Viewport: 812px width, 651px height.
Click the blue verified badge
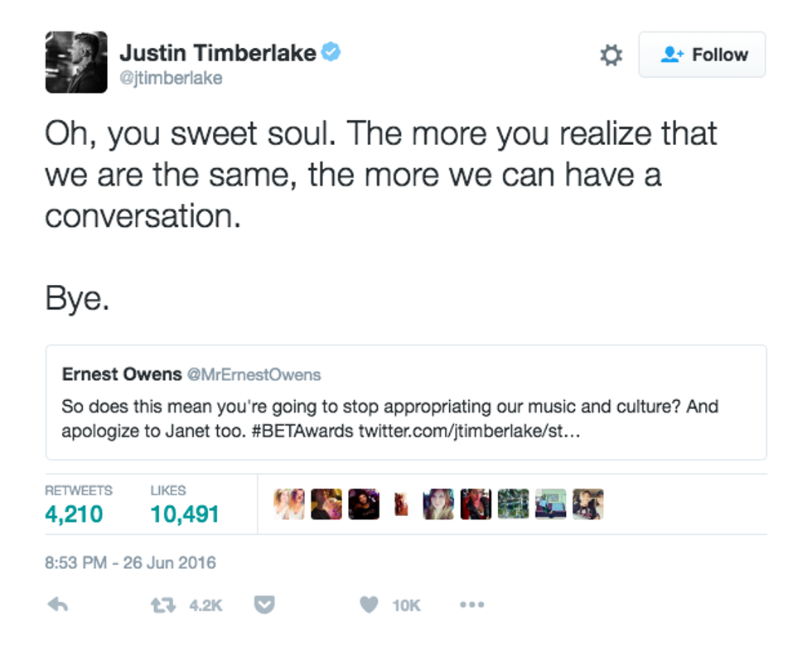pos(331,52)
